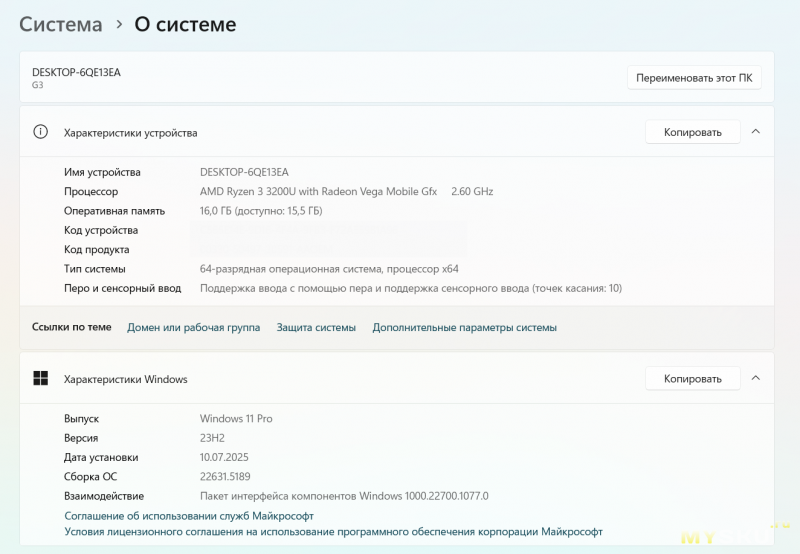The width and height of the screenshot is (800, 554).
Task: Click the Пакет интерфейса компонентов Windows text
Action: click(x=344, y=496)
